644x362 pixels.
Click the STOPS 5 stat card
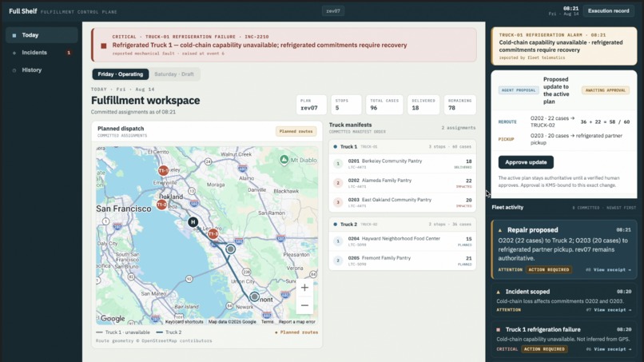pyautogui.click(x=346, y=105)
